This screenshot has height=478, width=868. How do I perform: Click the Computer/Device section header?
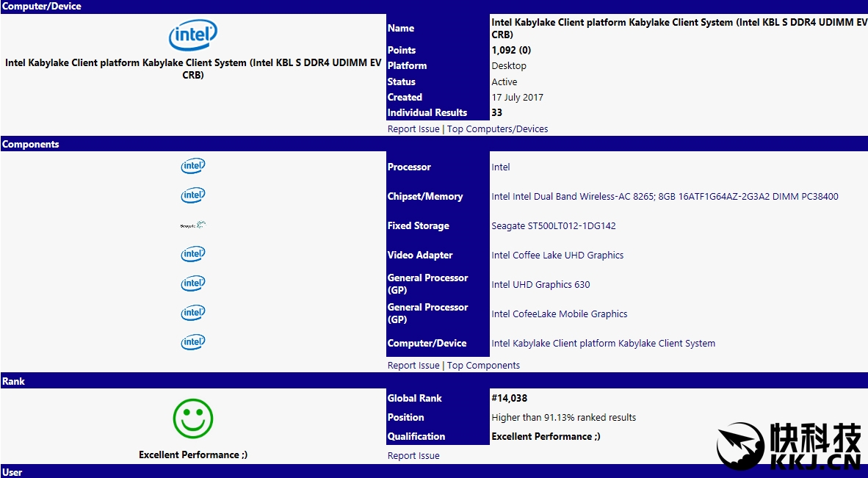coord(434,7)
